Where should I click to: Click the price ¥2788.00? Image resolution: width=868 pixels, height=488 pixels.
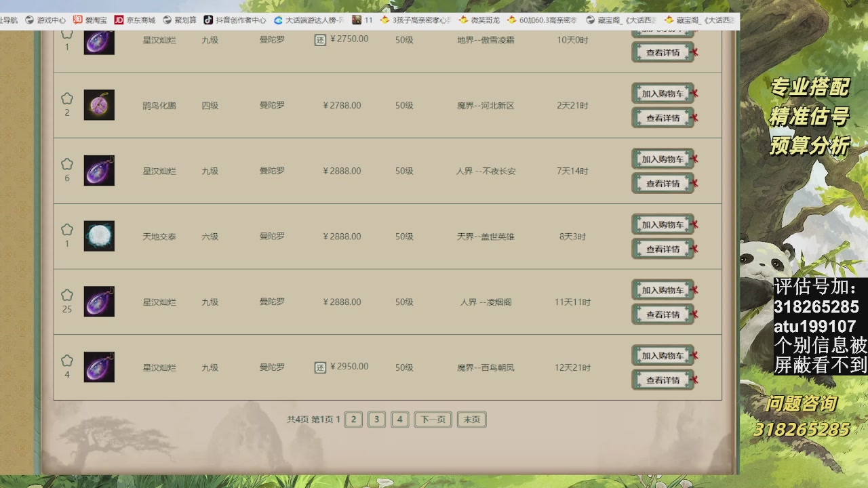(342, 106)
